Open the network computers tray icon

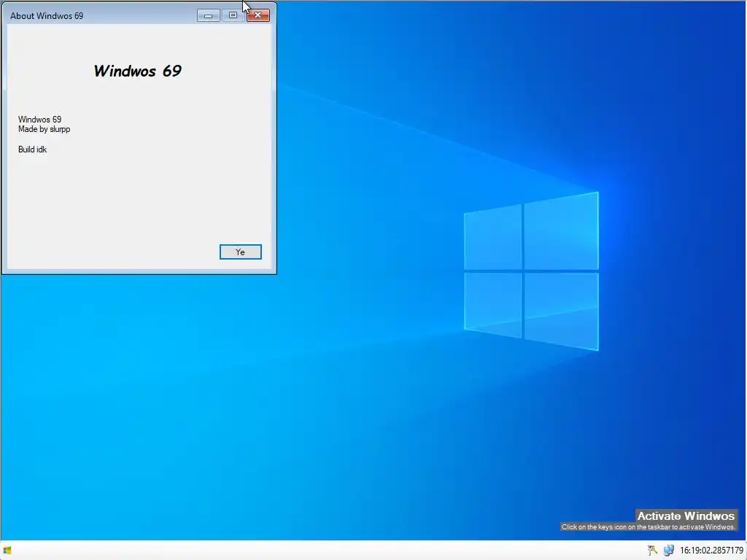[x=669, y=551]
